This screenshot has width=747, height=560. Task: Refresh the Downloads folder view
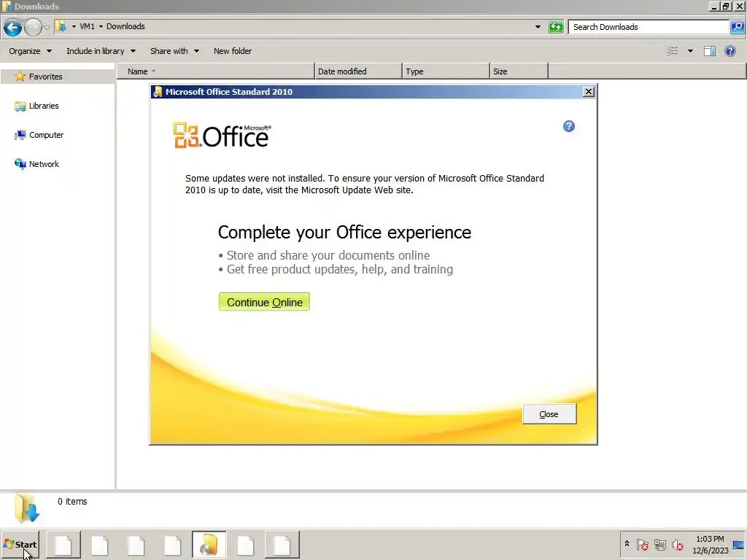point(556,27)
